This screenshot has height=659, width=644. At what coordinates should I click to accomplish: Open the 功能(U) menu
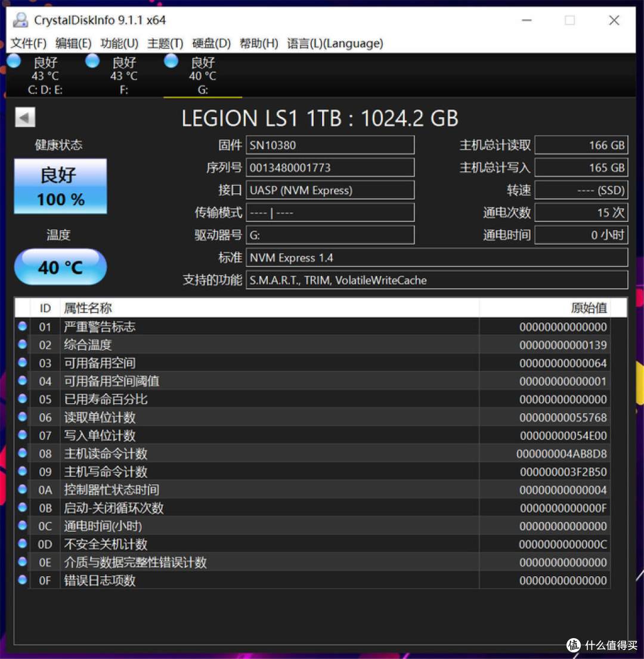(x=119, y=44)
